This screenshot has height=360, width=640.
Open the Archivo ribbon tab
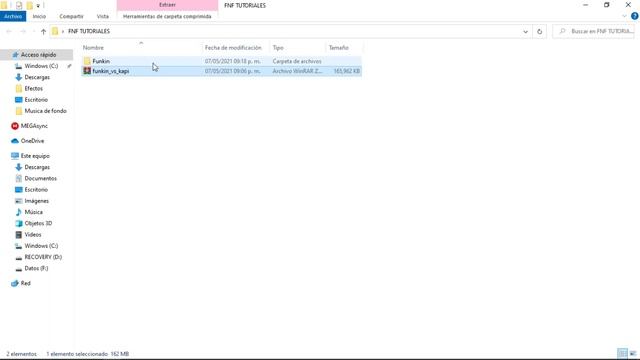(13, 16)
